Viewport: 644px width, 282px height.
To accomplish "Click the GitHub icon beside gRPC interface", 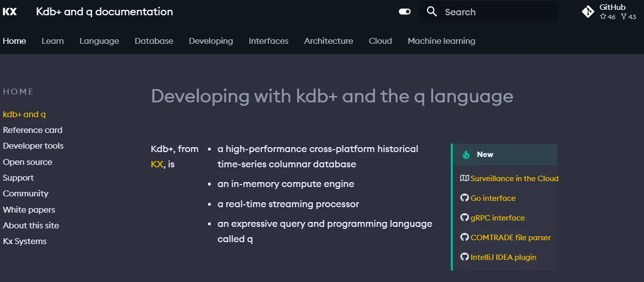I will (464, 218).
